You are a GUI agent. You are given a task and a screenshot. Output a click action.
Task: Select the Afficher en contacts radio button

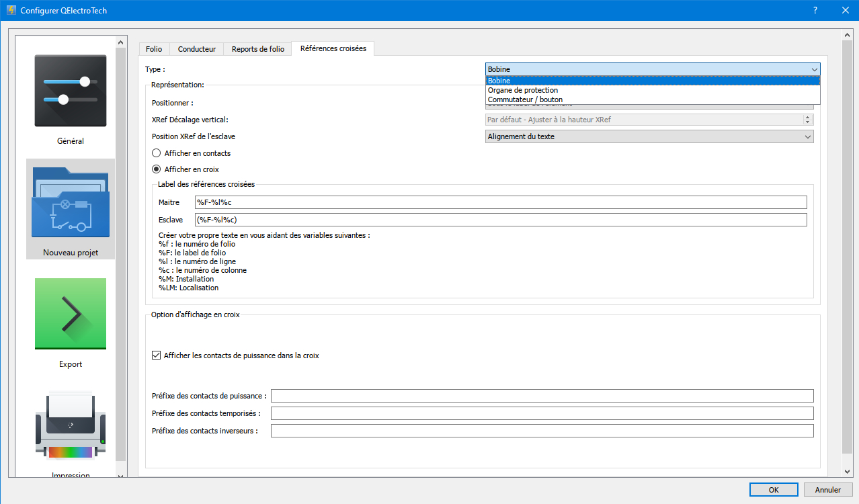(x=157, y=153)
